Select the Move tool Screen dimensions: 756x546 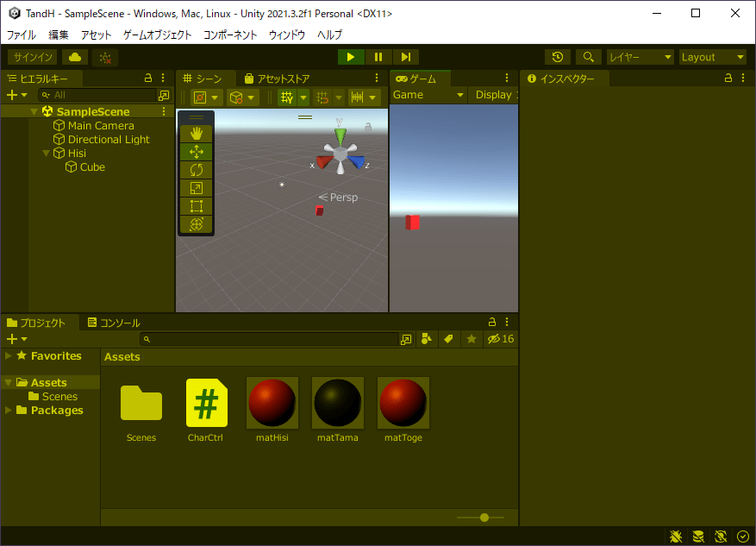click(197, 152)
